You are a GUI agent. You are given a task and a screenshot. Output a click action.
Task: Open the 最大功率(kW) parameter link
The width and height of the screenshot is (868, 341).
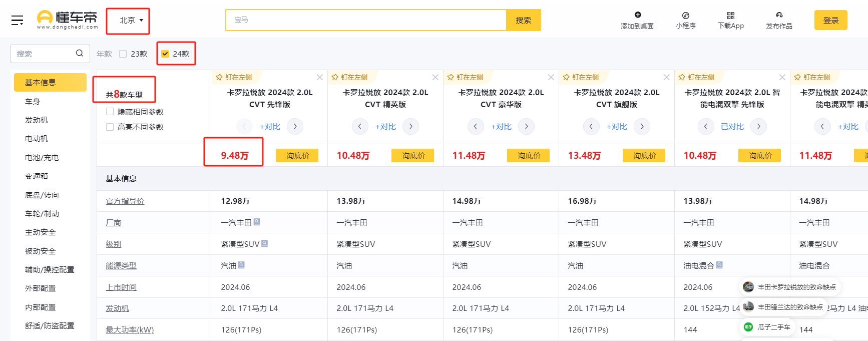[130, 330]
